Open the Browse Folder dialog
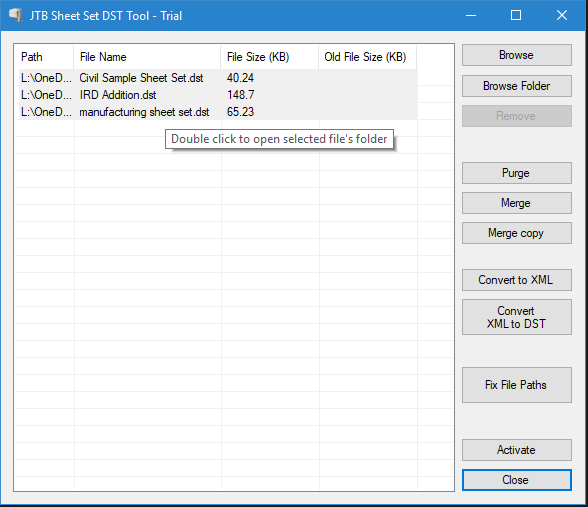This screenshot has width=588, height=507. 516,86
